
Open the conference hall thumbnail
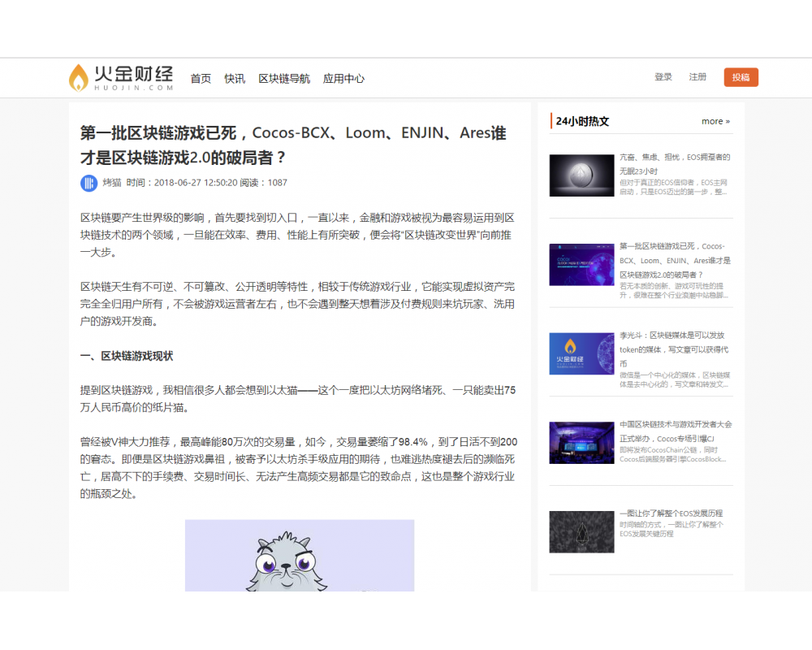click(581, 443)
